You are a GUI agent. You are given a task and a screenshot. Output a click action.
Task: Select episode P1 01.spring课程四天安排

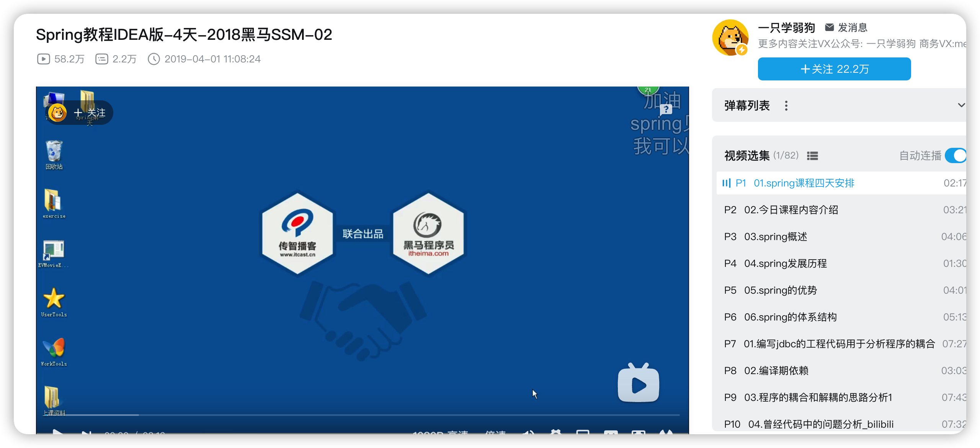(x=841, y=183)
